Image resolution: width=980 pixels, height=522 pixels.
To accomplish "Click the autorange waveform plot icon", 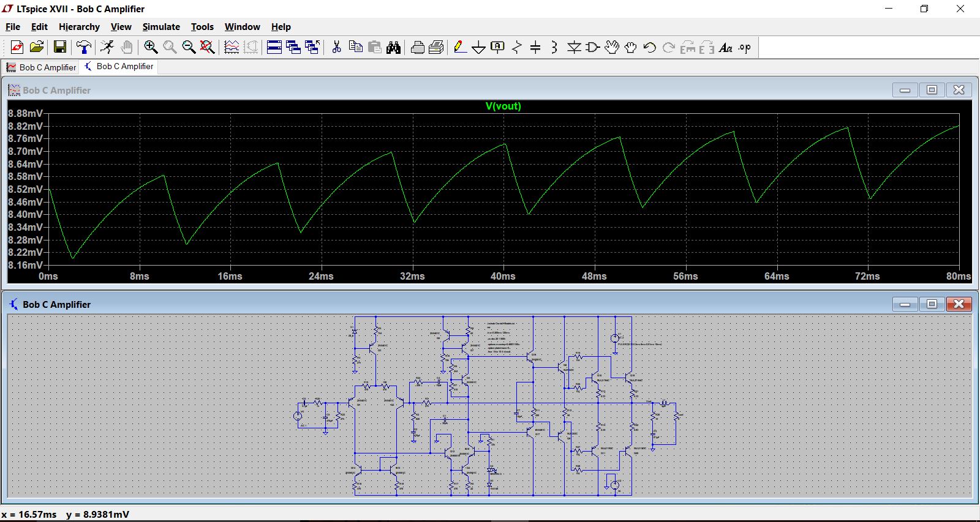I will coord(232,47).
